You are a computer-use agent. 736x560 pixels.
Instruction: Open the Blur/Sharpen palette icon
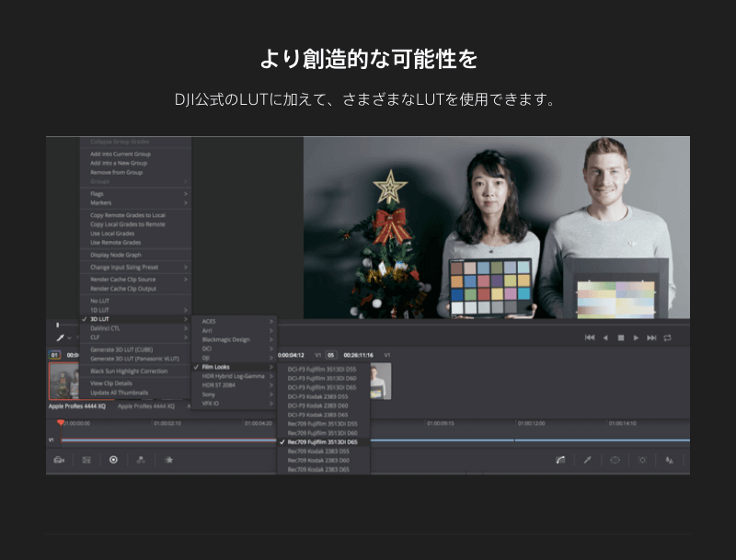[x=670, y=460]
